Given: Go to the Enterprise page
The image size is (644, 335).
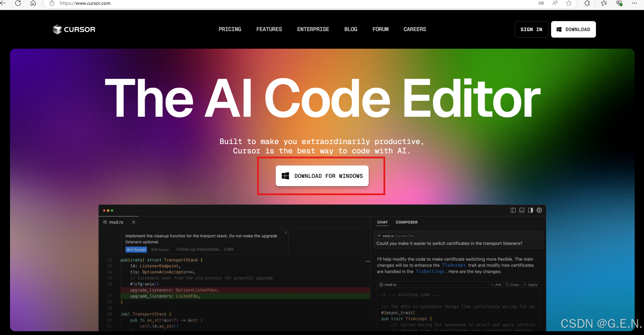Looking at the screenshot, I should coord(313,29).
